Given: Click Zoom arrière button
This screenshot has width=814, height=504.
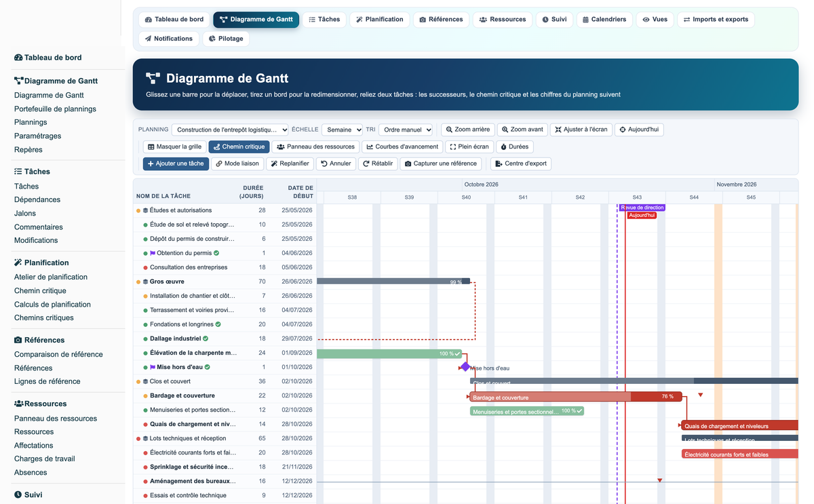Looking at the screenshot, I should pyautogui.click(x=467, y=130).
